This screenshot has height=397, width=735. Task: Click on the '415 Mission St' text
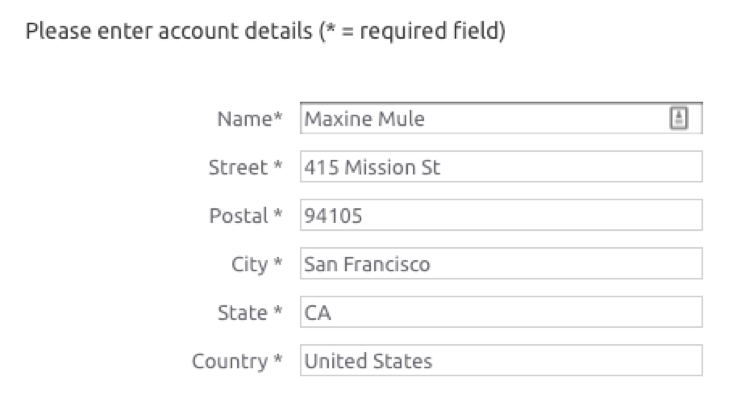[372, 167]
